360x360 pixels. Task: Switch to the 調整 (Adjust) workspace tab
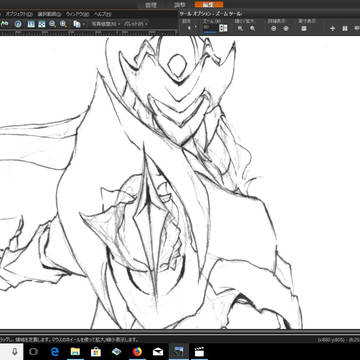(x=180, y=5)
